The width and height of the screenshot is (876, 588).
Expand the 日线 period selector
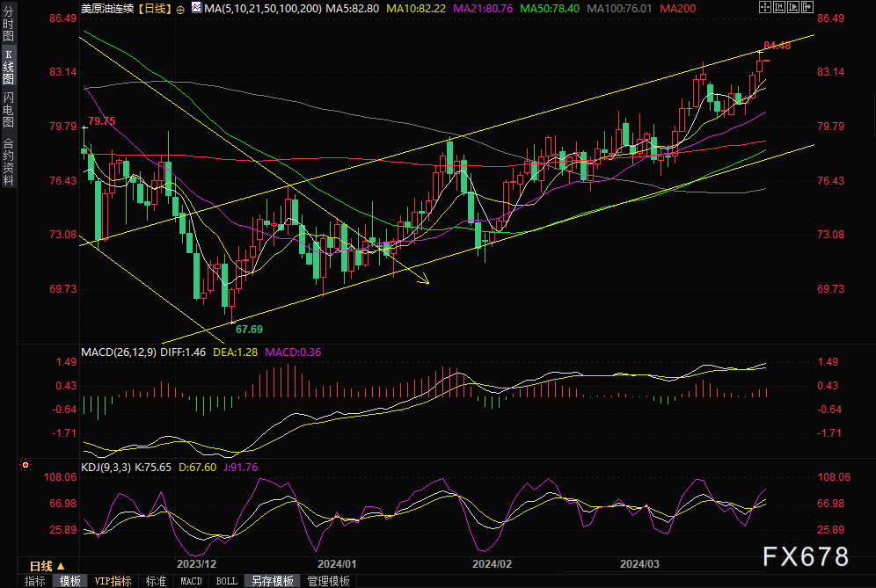[47, 566]
